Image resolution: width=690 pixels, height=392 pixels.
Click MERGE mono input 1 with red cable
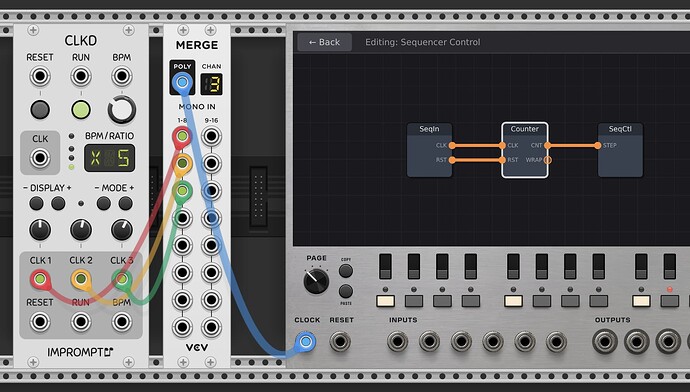coord(182,136)
